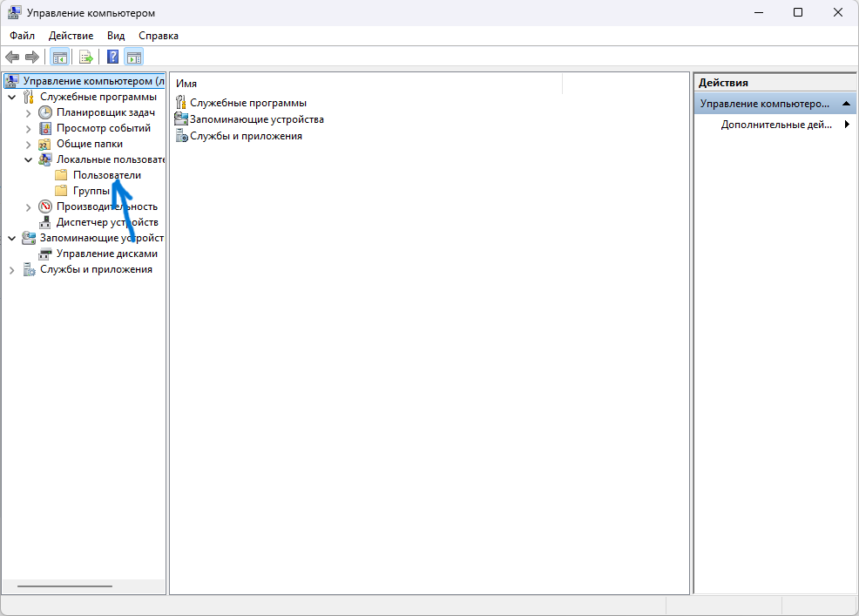Click the Export List toolbar icon
859x616 pixels.
click(x=86, y=57)
